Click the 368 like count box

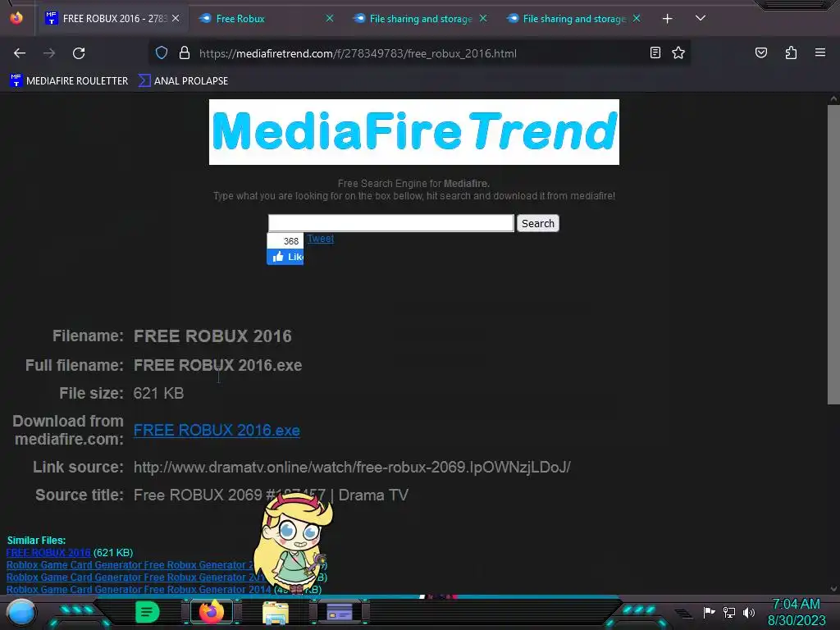[x=285, y=241]
